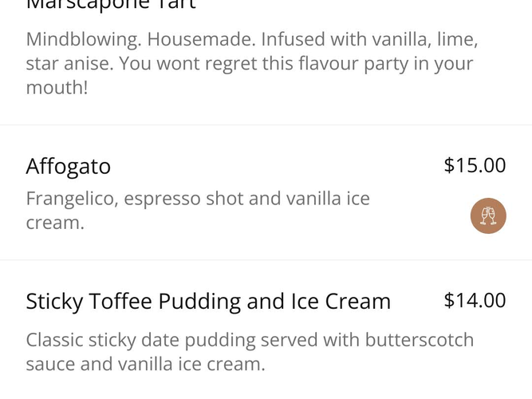532x399 pixels.
Task: Tap "sauce" in the pudding description
Action: 50,365
